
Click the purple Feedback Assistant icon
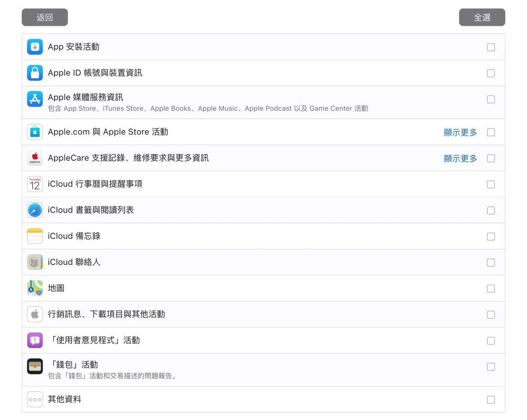pyautogui.click(x=35, y=340)
